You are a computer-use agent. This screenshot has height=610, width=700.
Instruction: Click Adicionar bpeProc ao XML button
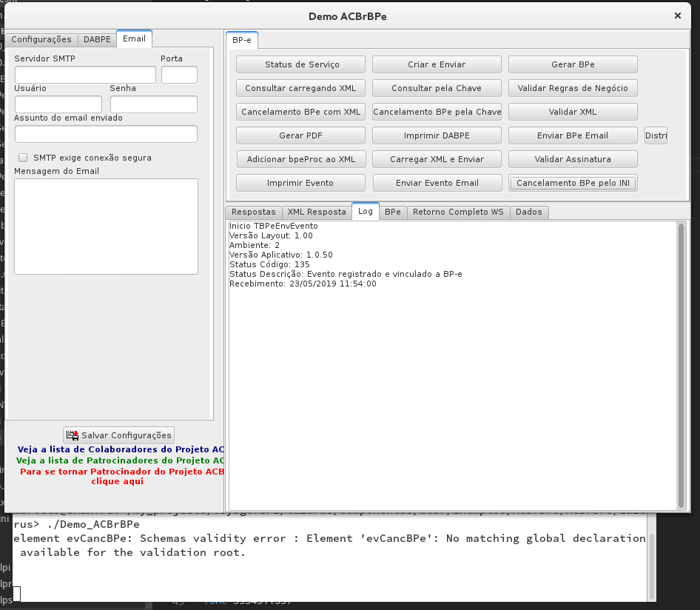[x=301, y=159]
